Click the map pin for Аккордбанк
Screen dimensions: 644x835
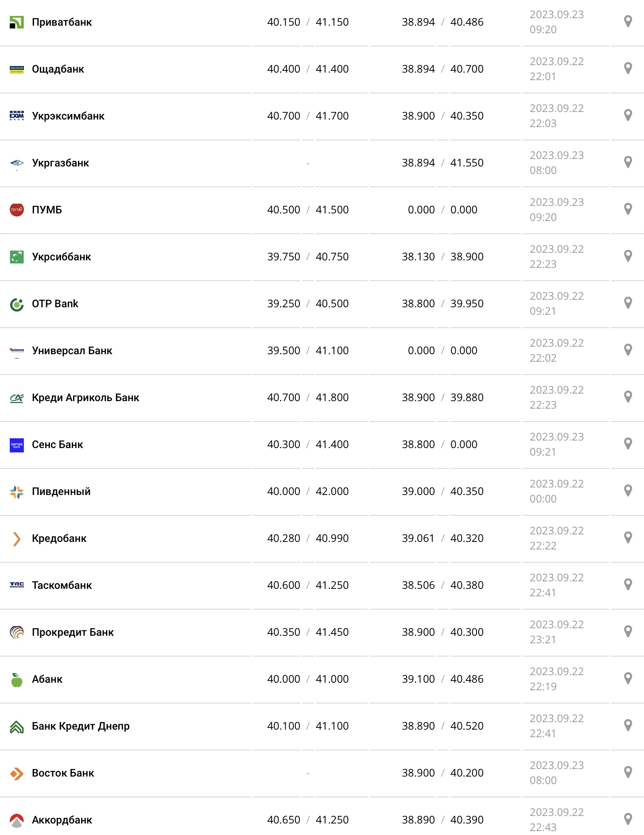628,819
